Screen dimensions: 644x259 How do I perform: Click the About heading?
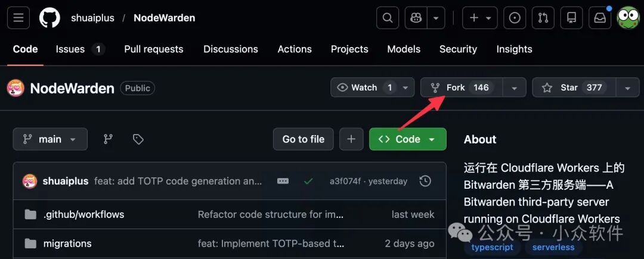[x=480, y=139]
